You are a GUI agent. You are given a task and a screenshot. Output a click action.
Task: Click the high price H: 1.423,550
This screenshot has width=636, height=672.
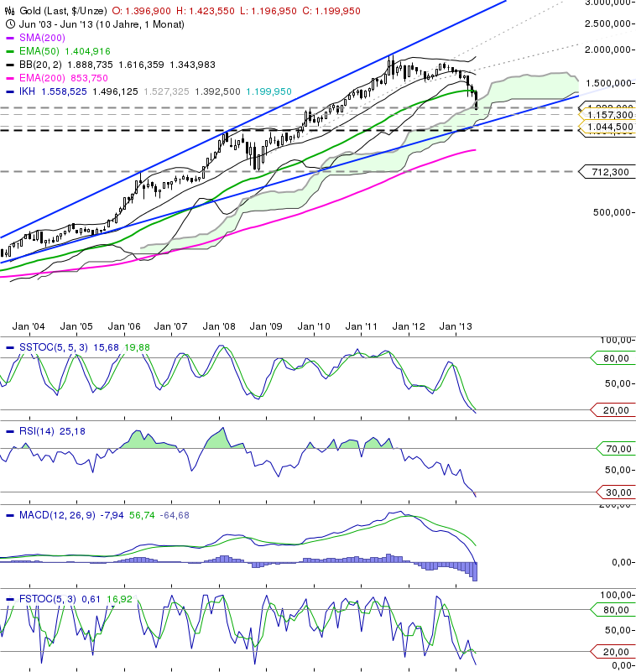point(206,11)
